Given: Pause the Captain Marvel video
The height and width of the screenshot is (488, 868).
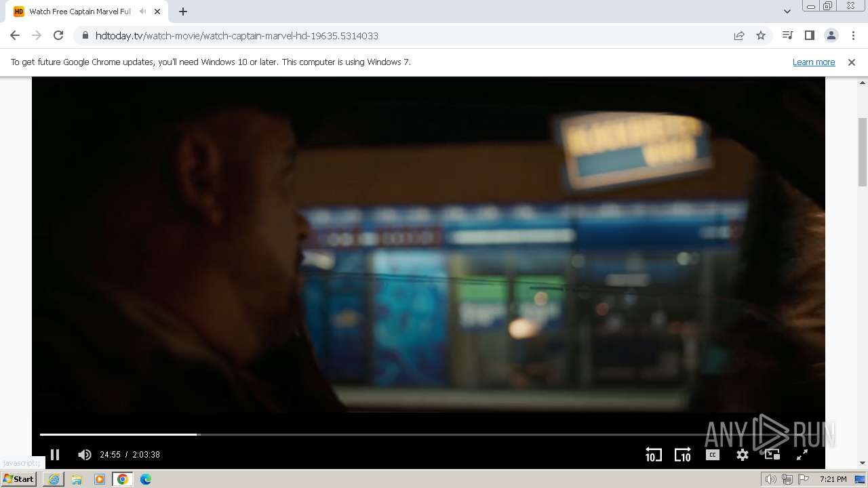Looking at the screenshot, I should 55,455.
